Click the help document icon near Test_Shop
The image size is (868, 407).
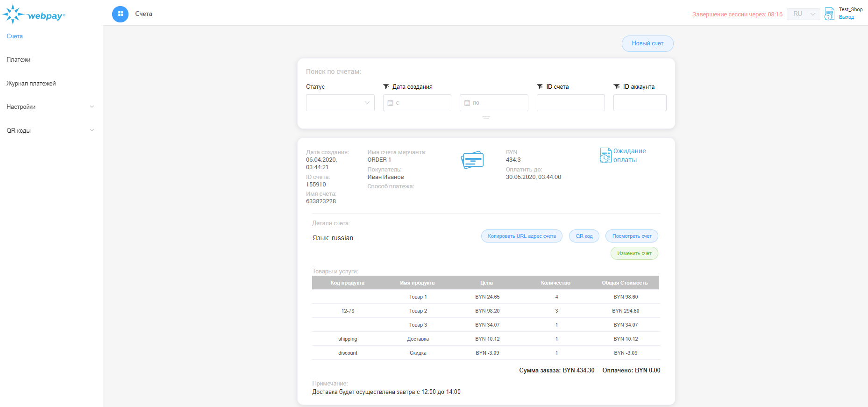tap(829, 14)
